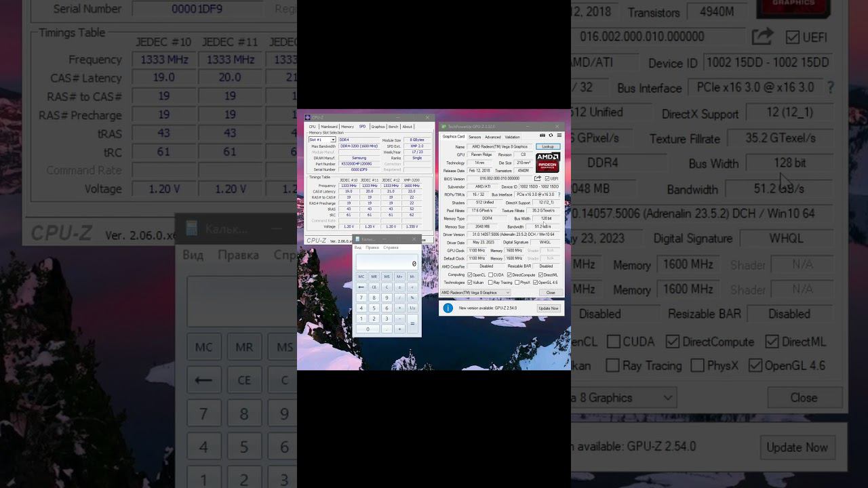Click the Die Size value 210 mm²
This screenshot has width=868, height=488.
tap(524, 163)
